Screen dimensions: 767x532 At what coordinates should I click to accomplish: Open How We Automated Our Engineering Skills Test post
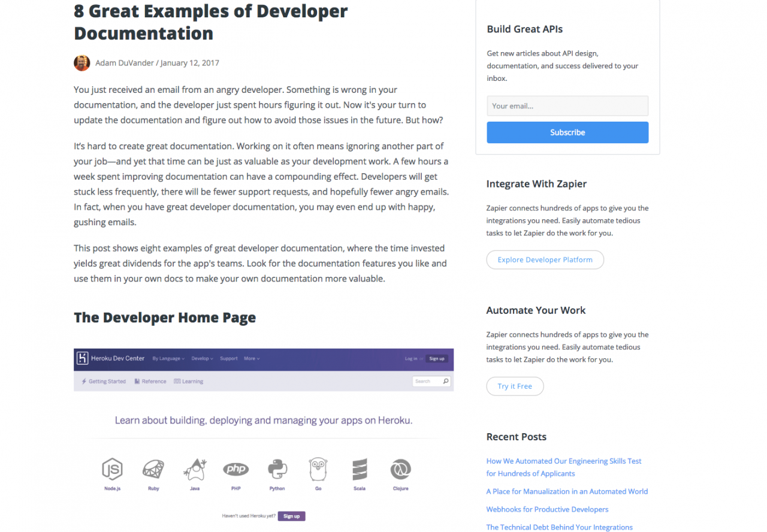coord(564,467)
